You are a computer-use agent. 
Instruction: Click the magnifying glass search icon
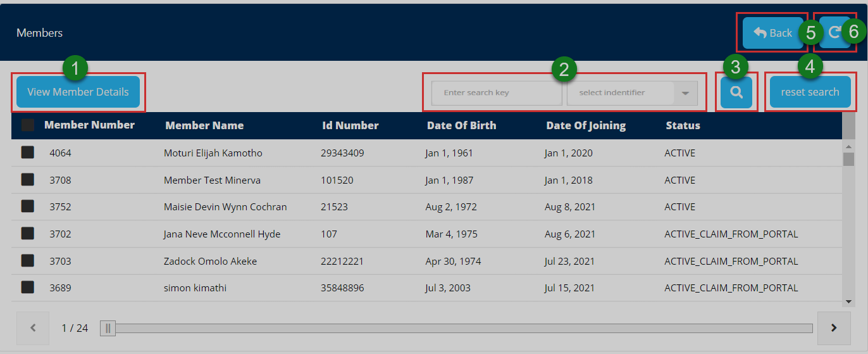735,92
